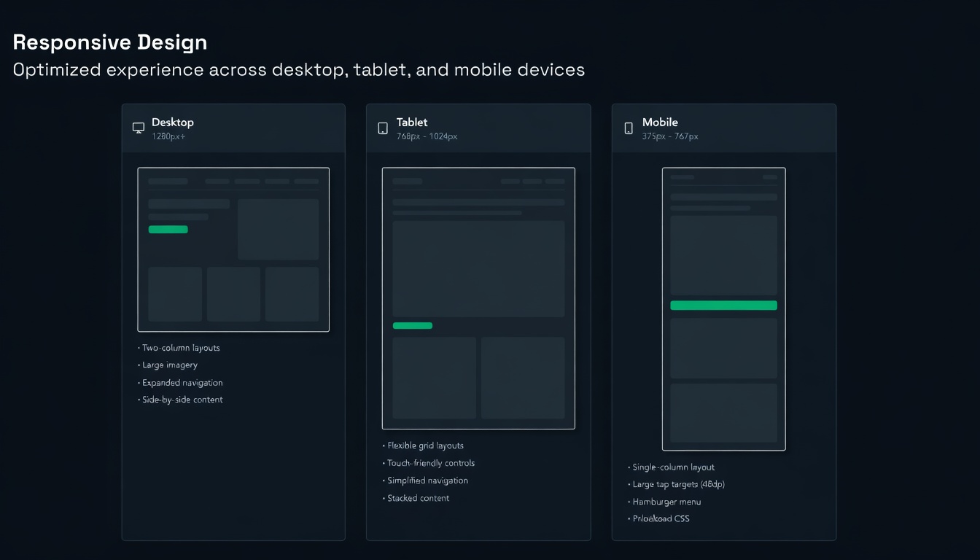Toggle the Hamburger menu option
The height and width of the screenshot is (560, 980).
tap(665, 502)
